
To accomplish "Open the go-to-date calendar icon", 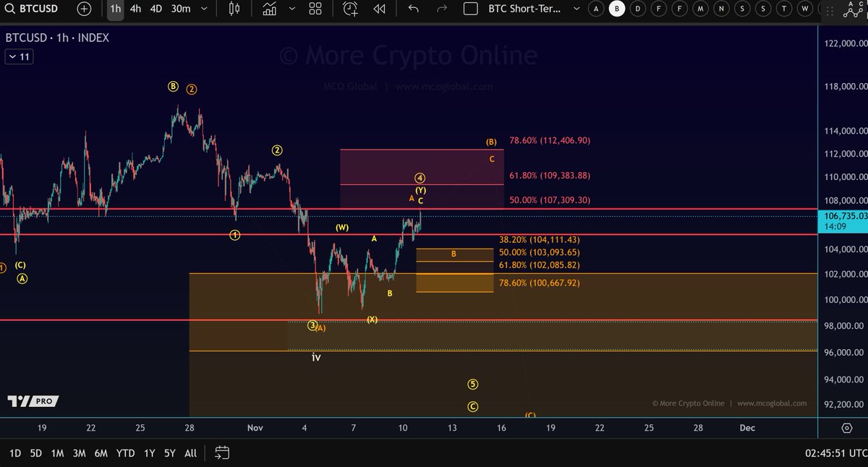I will 222,453.
